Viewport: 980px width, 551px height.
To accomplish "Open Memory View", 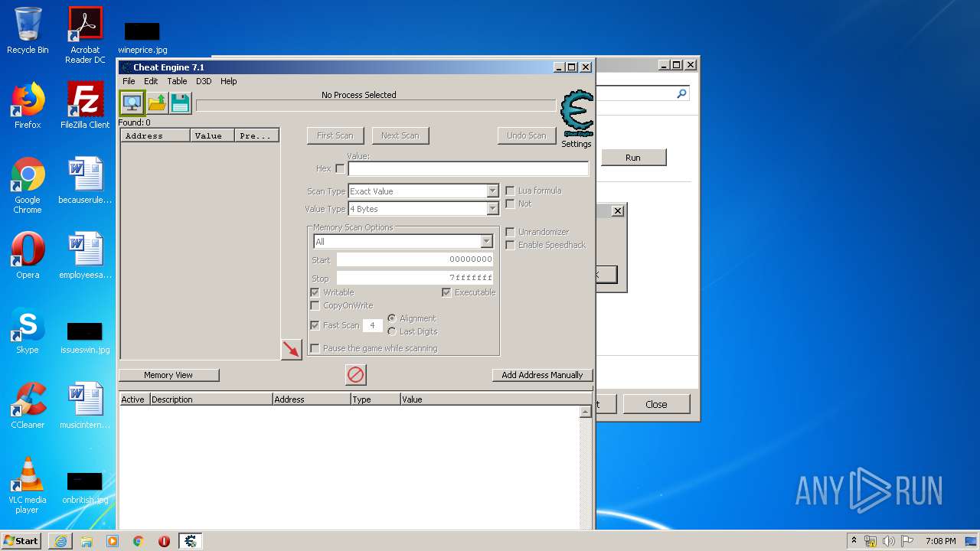I will [168, 375].
